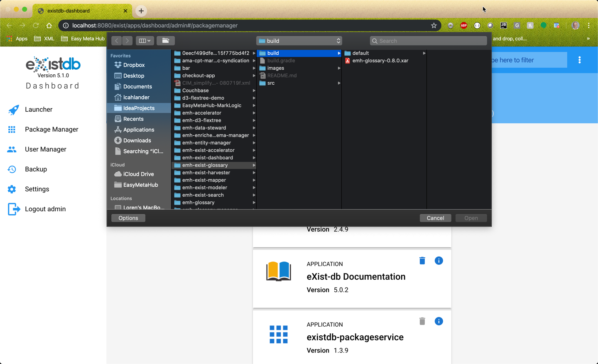Open a new browser tab

pos(141,11)
